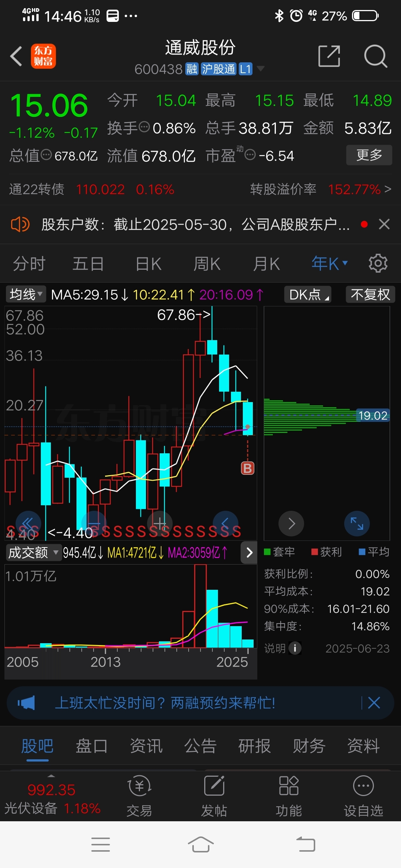The height and width of the screenshot is (868, 401).
Task: Select the 盘口 tab
Action: [x=92, y=746]
